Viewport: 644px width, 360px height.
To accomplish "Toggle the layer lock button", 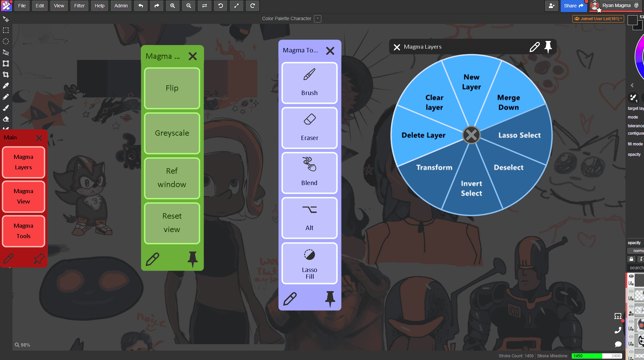I will point(631,259).
